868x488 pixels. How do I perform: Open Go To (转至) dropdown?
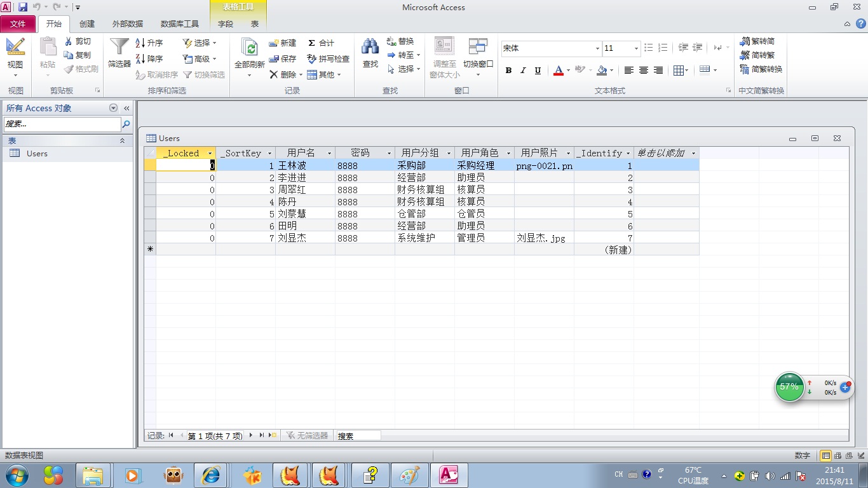(403, 55)
